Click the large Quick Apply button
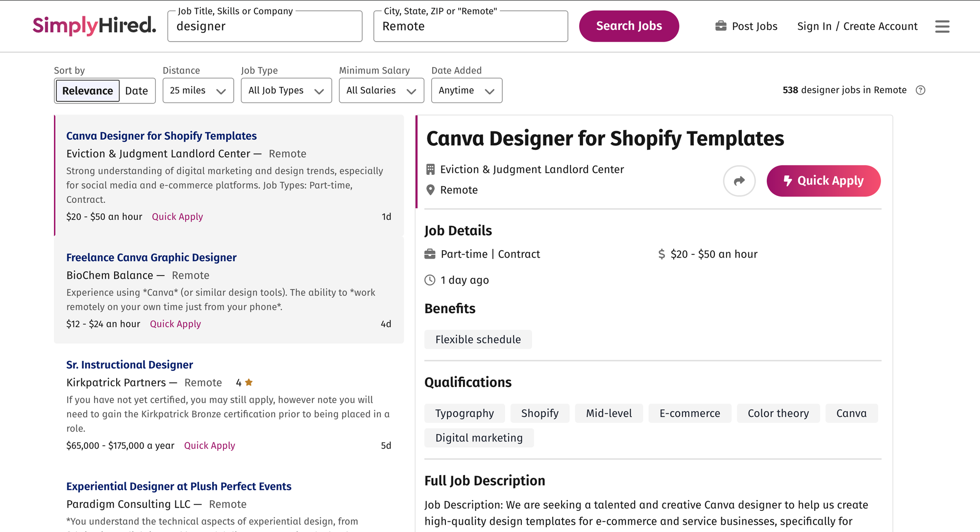Viewport: 980px width, 532px height. [x=823, y=181]
